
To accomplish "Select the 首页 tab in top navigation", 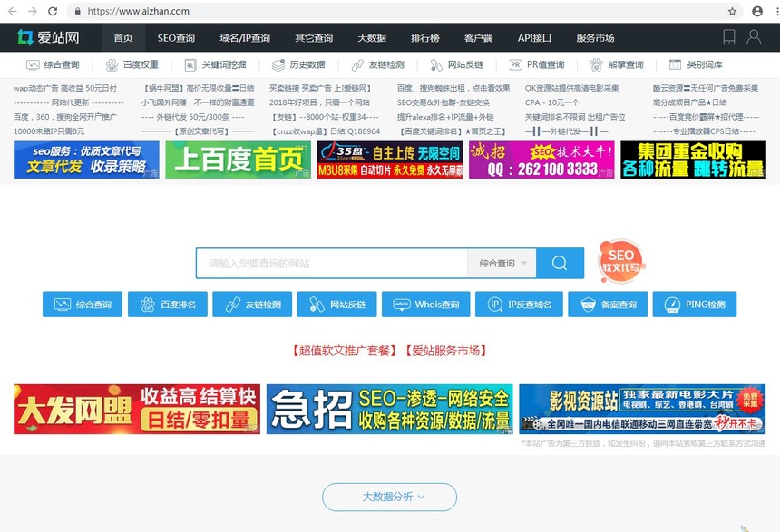I will pyautogui.click(x=123, y=38).
